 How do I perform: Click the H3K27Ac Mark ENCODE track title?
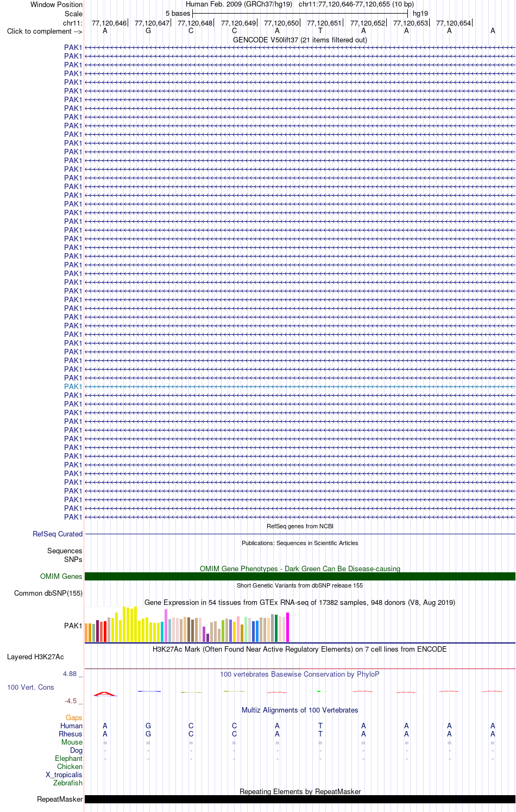(300, 649)
